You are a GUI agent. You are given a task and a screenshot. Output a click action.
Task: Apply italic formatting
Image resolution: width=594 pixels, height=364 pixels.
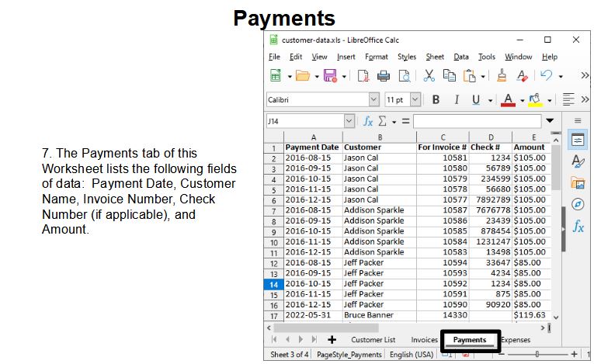coord(457,99)
